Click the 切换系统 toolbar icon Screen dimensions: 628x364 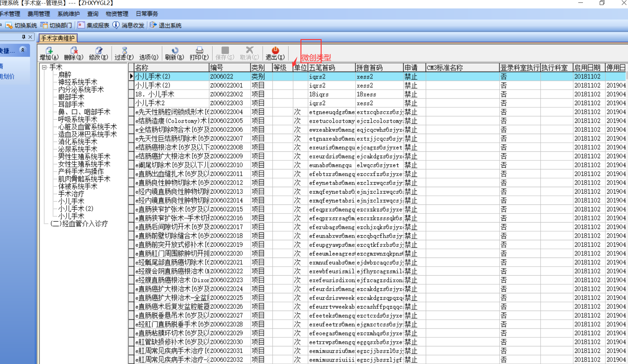(x=9, y=25)
